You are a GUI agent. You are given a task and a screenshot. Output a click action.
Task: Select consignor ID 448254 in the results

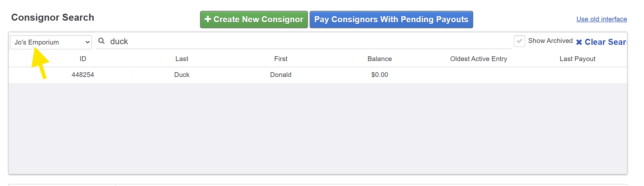pos(83,75)
